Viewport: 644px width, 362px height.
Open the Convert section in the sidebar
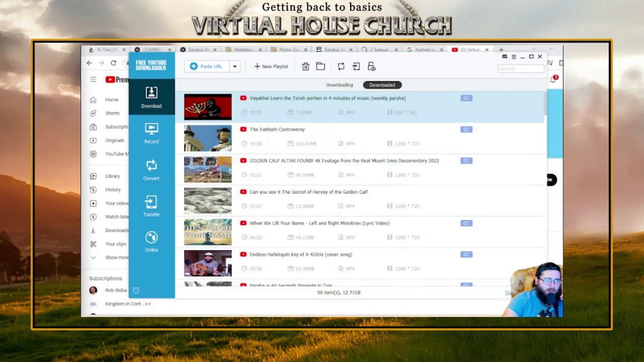click(x=151, y=170)
